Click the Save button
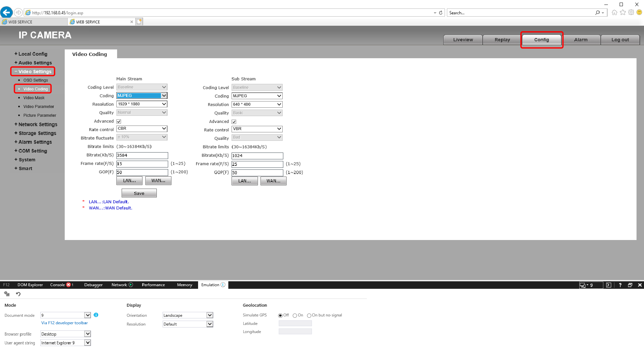This screenshot has width=644, height=347. 139,193
